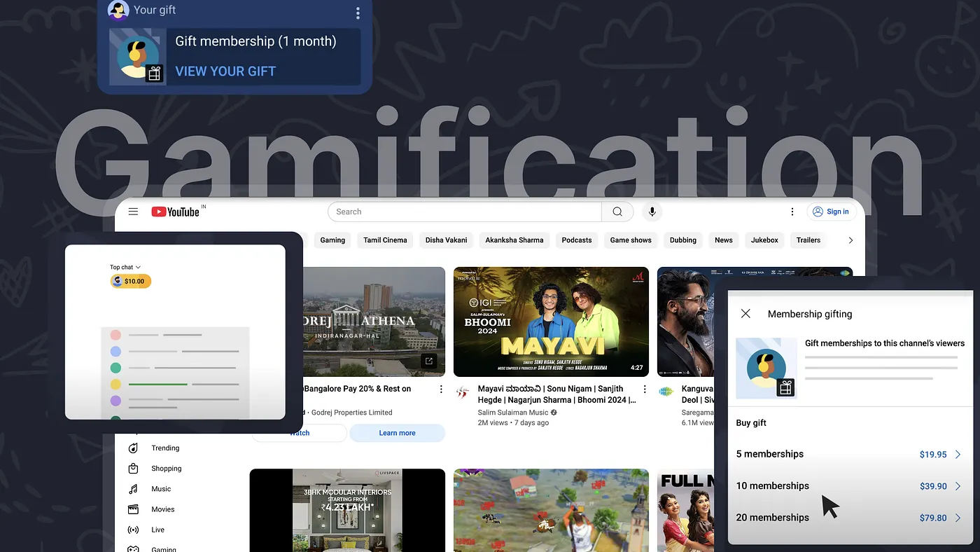
Task: Select the Podcasts chip
Action: [x=576, y=240]
